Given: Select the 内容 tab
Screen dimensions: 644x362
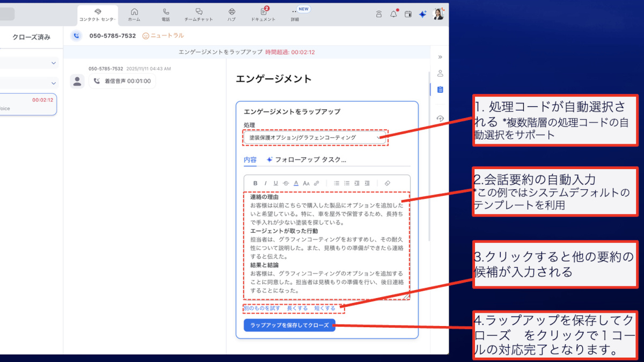Looking at the screenshot, I should click(250, 160).
